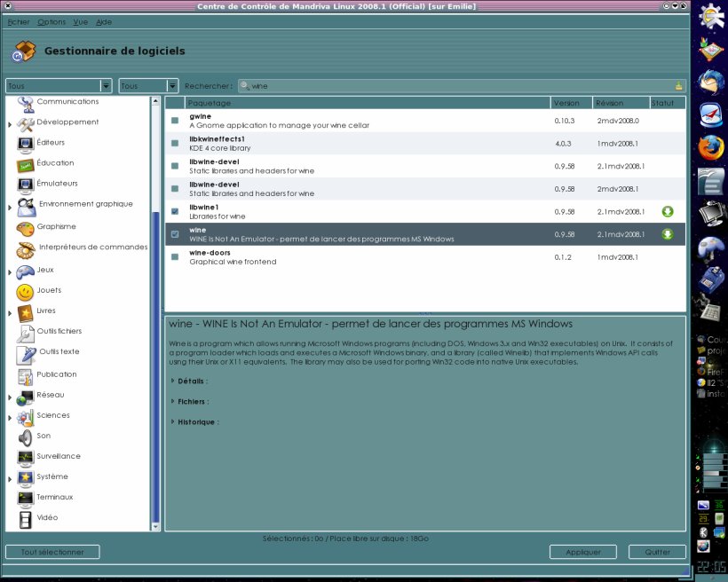Image resolution: width=728 pixels, height=582 pixels.
Task: Check the wine-doors package checkbox
Action: 175,257
